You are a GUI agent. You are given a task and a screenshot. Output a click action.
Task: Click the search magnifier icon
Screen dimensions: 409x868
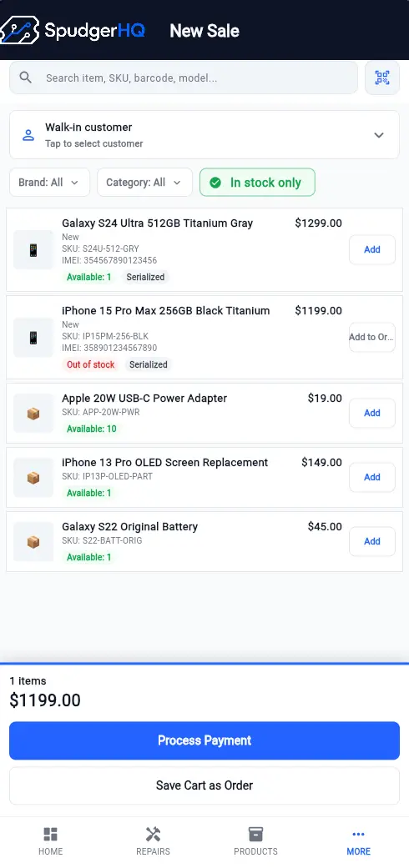point(26,78)
